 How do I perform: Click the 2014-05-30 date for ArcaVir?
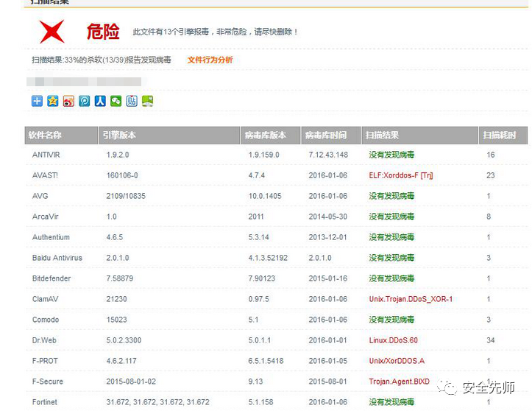pos(328,217)
